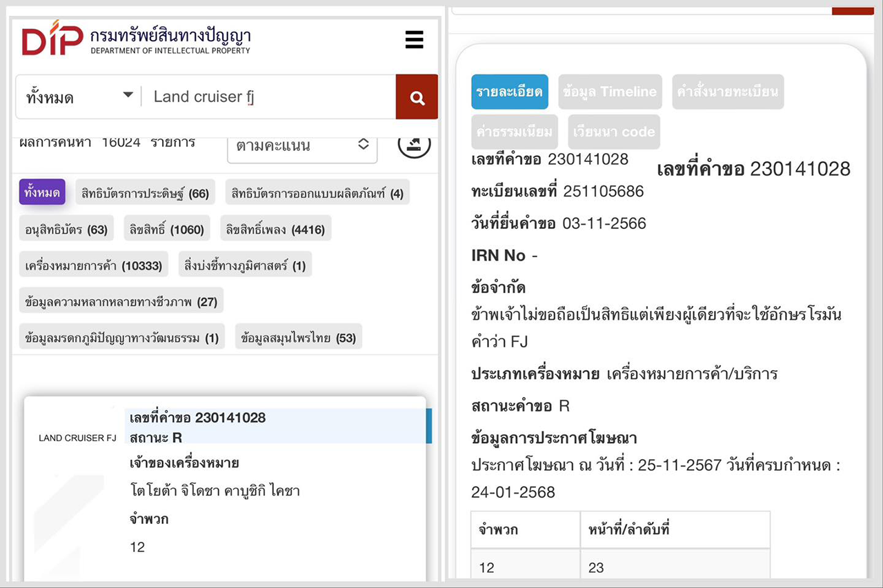Select the blue รายละเอียด tab
Image resolution: width=883 pixels, height=588 pixels.
pos(510,92)
